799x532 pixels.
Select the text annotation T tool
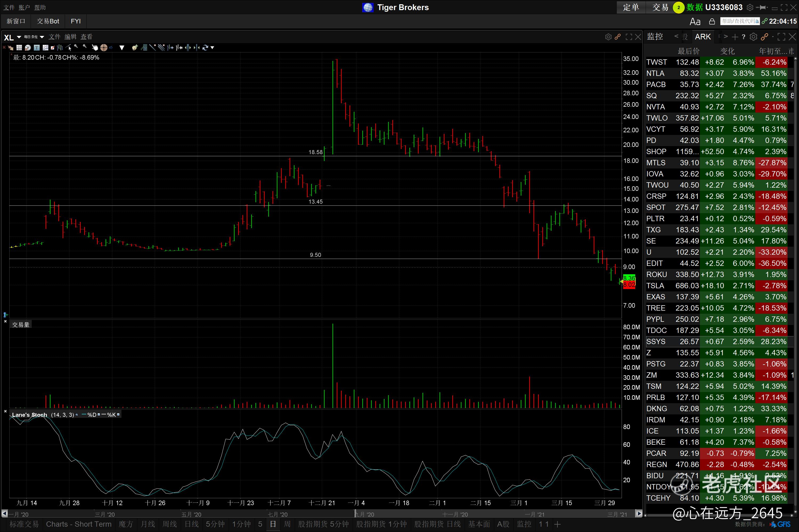37,48
